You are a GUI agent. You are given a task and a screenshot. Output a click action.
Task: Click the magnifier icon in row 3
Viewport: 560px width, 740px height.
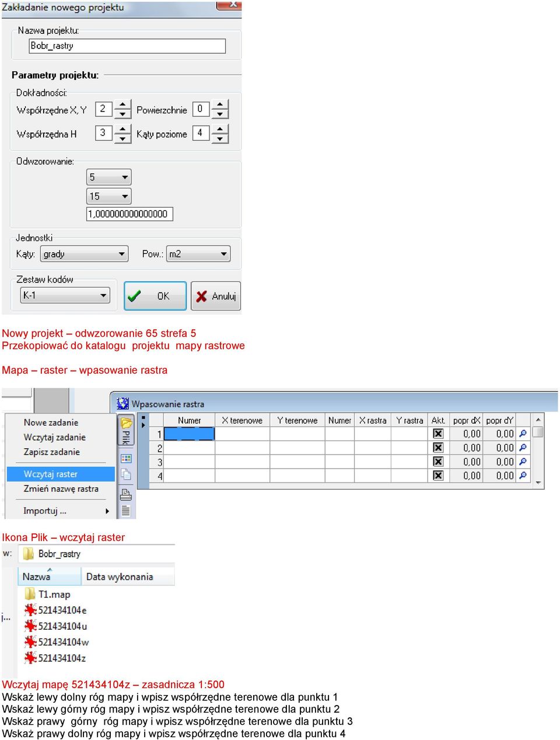[523, 462]
